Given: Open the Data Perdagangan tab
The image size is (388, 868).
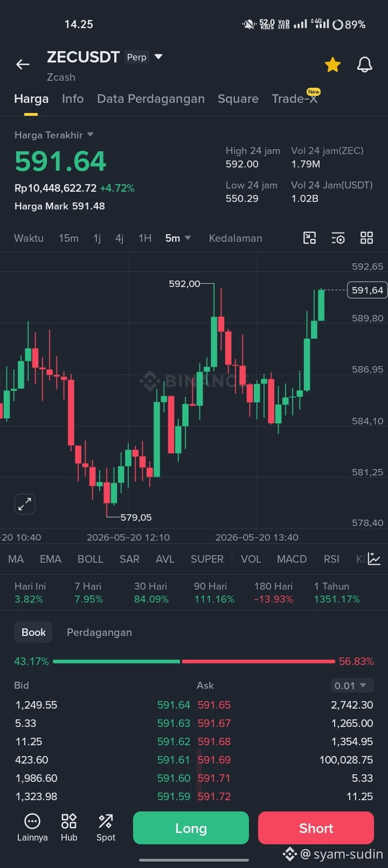Looking at the screenshot, I should (x=151, y=99).
